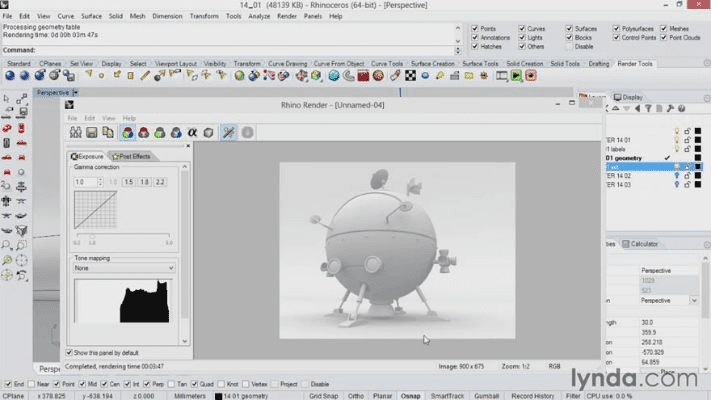Open the Perspective viewport title dropdown arrow

click(x=76, y=93)
